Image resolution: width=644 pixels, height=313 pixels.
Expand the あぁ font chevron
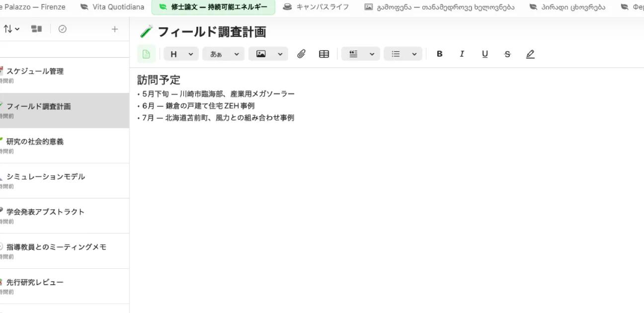click(x=237, y=54)
